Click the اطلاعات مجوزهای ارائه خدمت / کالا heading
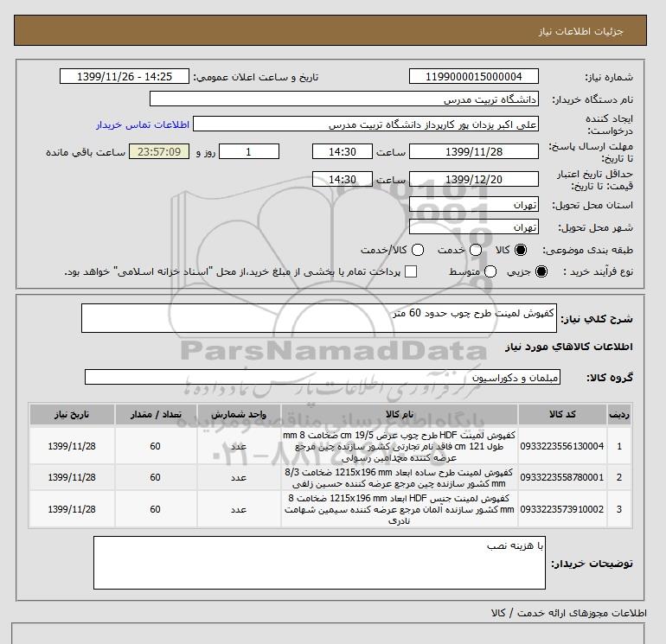The image size is (666, 644). [569, 613]
